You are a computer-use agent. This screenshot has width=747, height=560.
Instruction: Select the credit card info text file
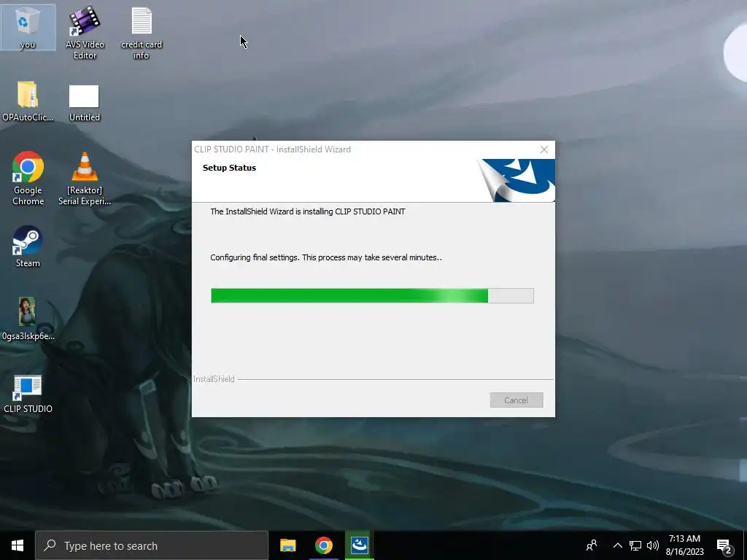click(142, 32)
